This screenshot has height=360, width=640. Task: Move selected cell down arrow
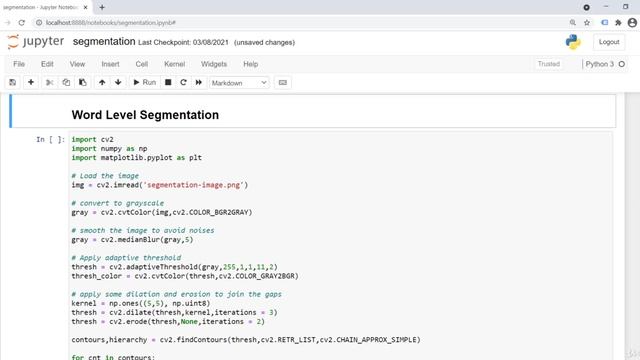click(x=118, y=82)
